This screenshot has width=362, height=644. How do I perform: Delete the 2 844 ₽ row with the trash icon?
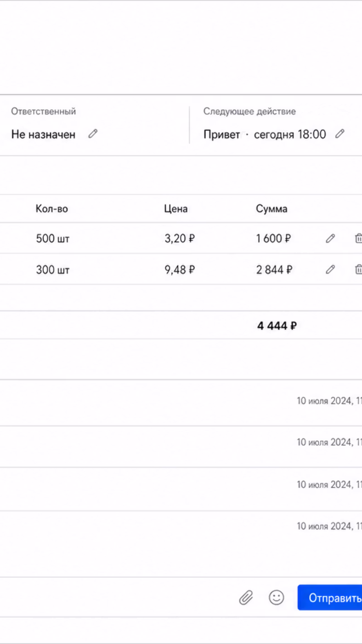point(358,270)
